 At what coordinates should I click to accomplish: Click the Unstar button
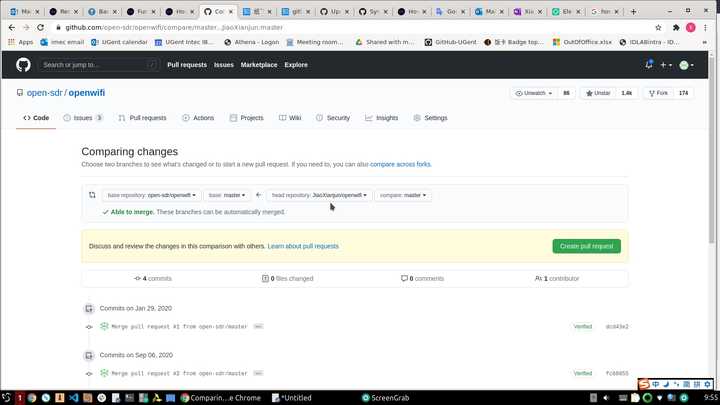598,93
